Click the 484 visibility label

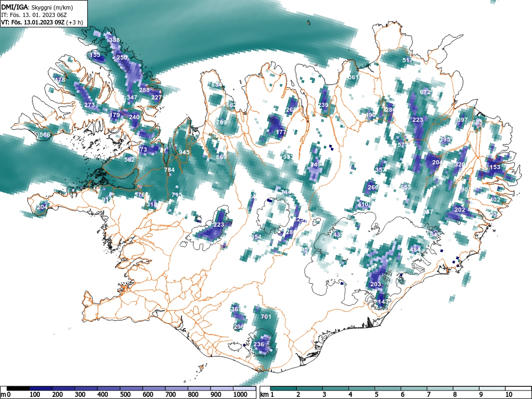[x=415, y=250]
